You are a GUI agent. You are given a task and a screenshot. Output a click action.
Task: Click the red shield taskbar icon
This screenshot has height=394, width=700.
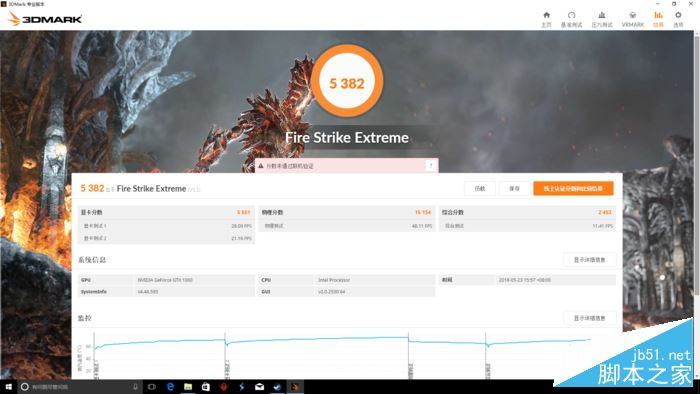(x=224, y=387)
